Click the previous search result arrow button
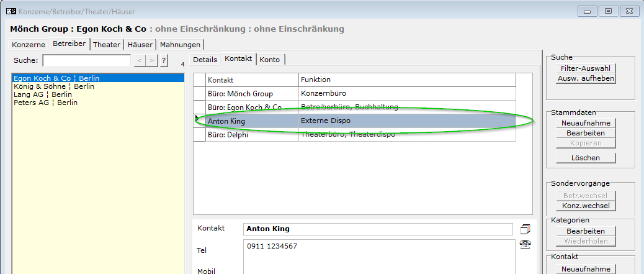This screenshot has width=644, height=274. [x=140, y=60]
